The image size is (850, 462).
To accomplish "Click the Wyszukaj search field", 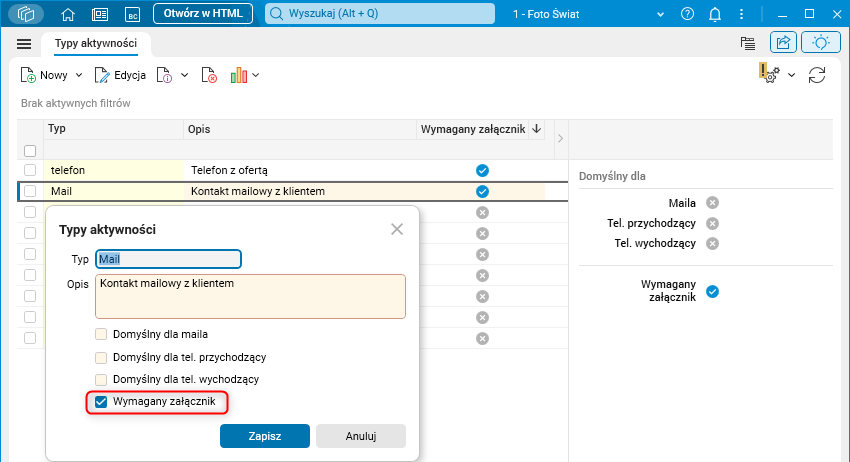I will click(379, 14).
